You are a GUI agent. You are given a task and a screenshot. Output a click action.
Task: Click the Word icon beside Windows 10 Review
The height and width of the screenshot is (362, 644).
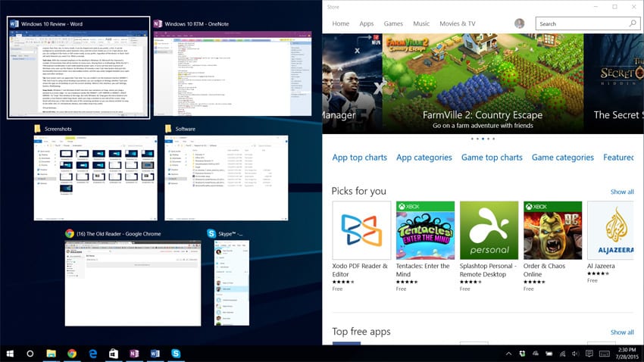coord(14,23)
